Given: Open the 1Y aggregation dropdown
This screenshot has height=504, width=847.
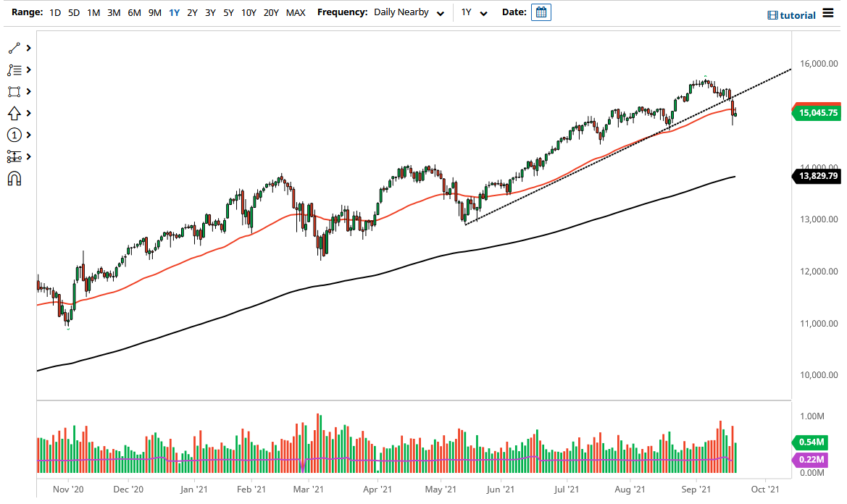Looking at the screenshot, I should tap(472, 12).
